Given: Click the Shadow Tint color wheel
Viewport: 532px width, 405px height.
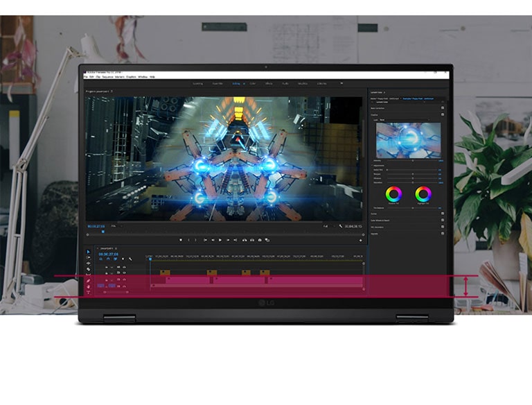Looking at the screenshot, I should tap(393, 193).
